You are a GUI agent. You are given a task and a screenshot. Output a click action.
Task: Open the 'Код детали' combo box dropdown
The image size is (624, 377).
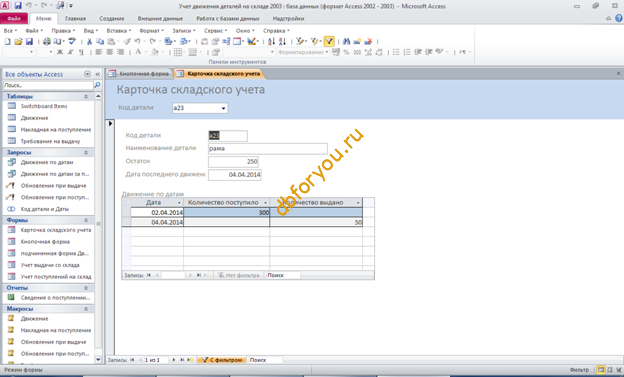coord(223,108)
